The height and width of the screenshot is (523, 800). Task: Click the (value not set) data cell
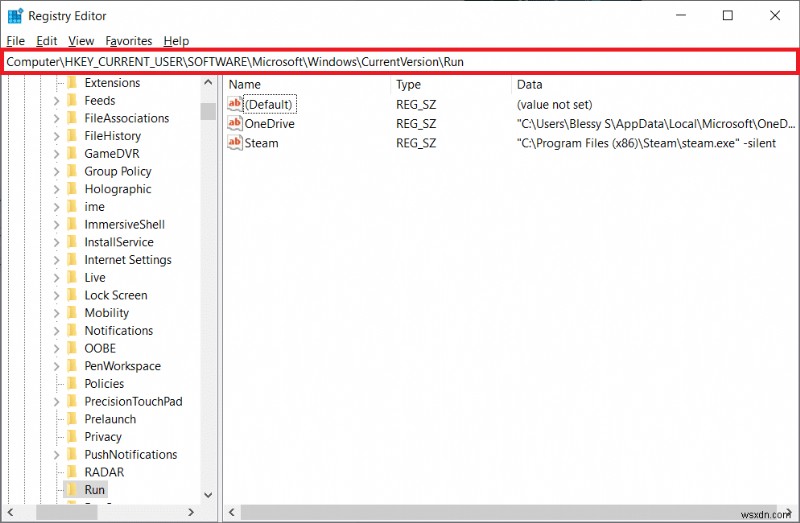tap(554, 105)
